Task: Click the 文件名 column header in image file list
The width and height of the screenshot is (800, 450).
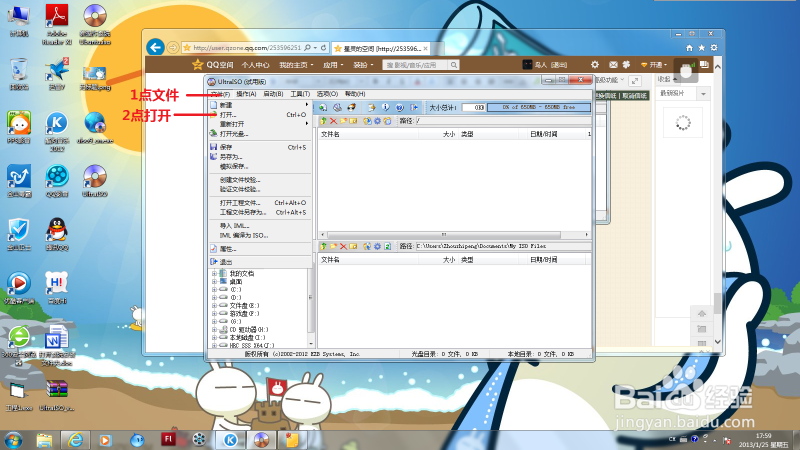Action: tap(368, 134)
